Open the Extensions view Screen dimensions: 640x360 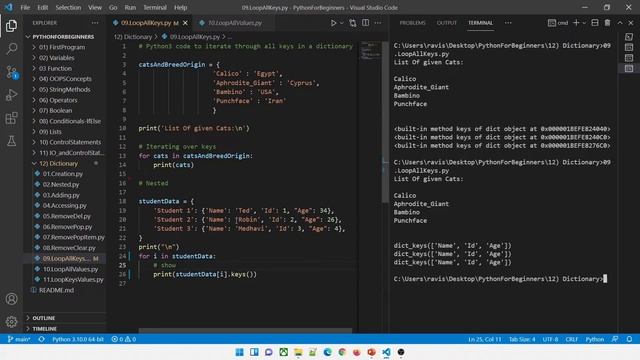coord(11,118)
